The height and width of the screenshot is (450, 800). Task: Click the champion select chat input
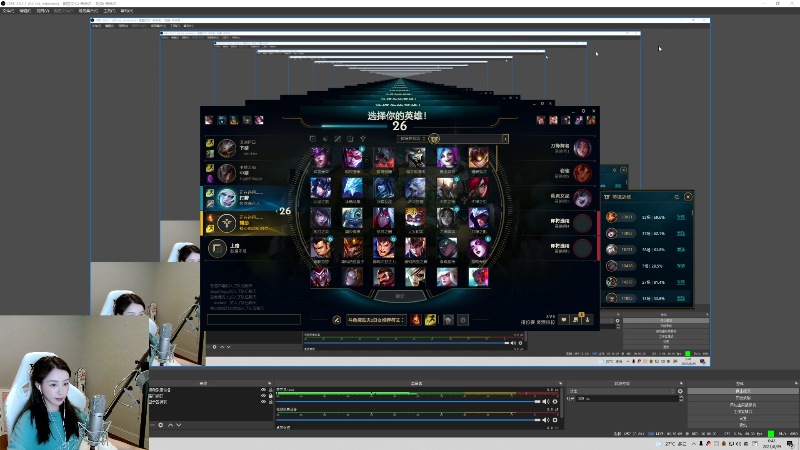pyautogui.click(x=254, y=320)
